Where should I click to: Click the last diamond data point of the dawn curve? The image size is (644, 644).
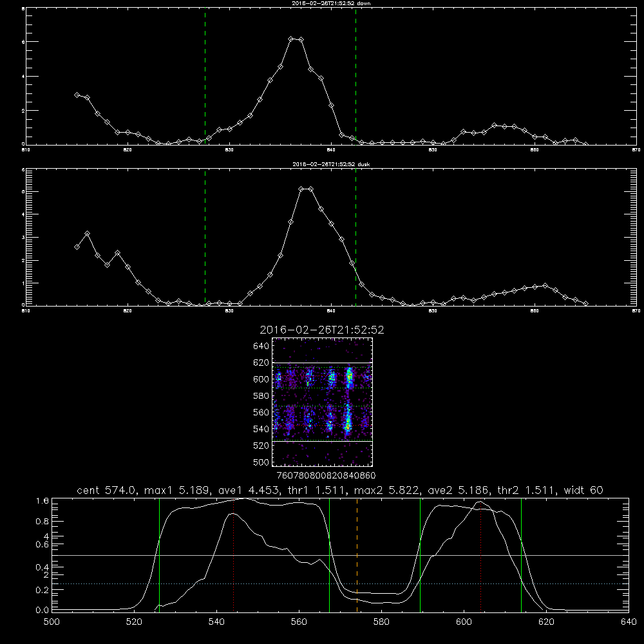point(585,144)
